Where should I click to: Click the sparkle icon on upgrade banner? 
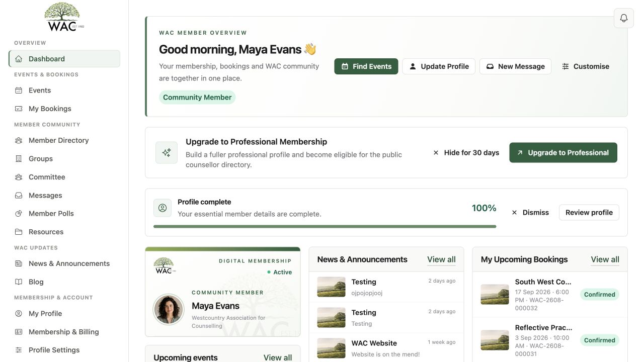coord(167,153)
